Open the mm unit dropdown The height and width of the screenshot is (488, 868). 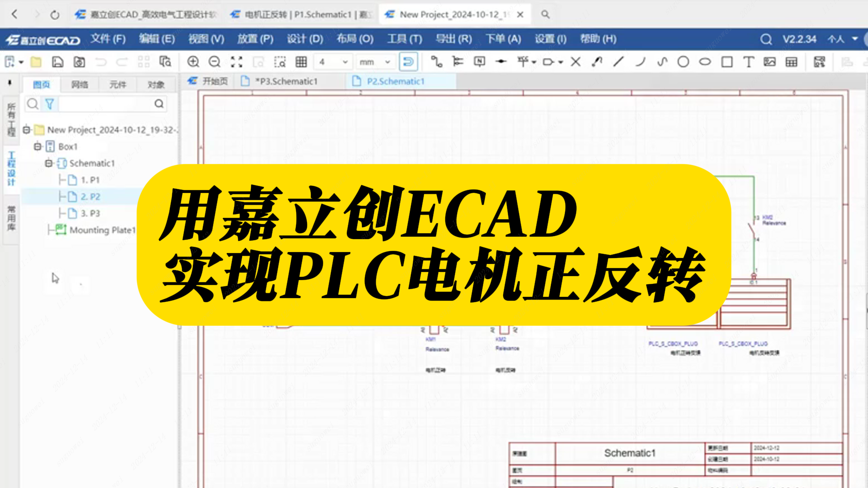click(x=375, y=62)
